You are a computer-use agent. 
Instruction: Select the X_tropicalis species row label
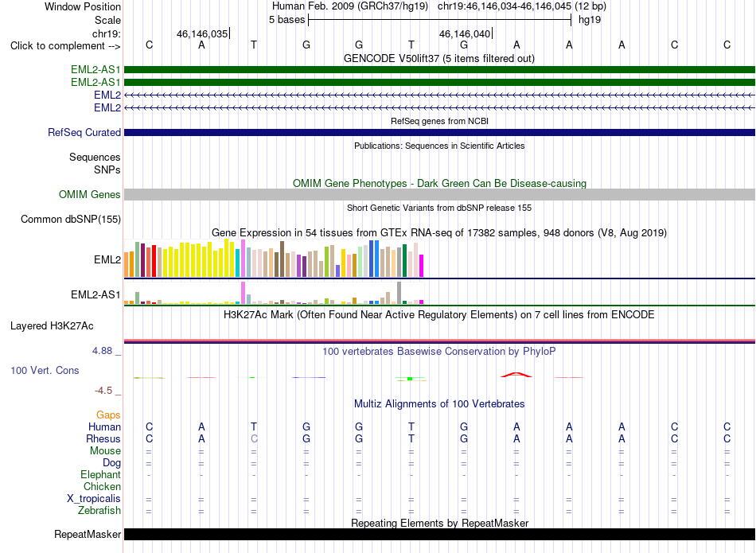click(x=94, y=499)
